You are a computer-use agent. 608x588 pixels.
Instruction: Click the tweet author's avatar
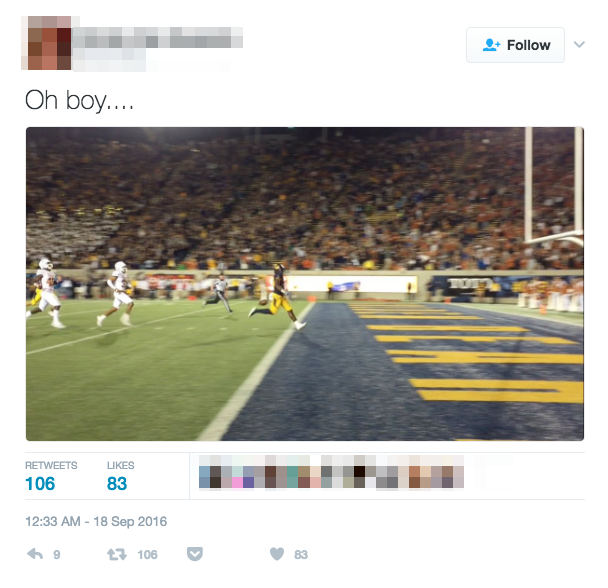(x=46, y=43)
